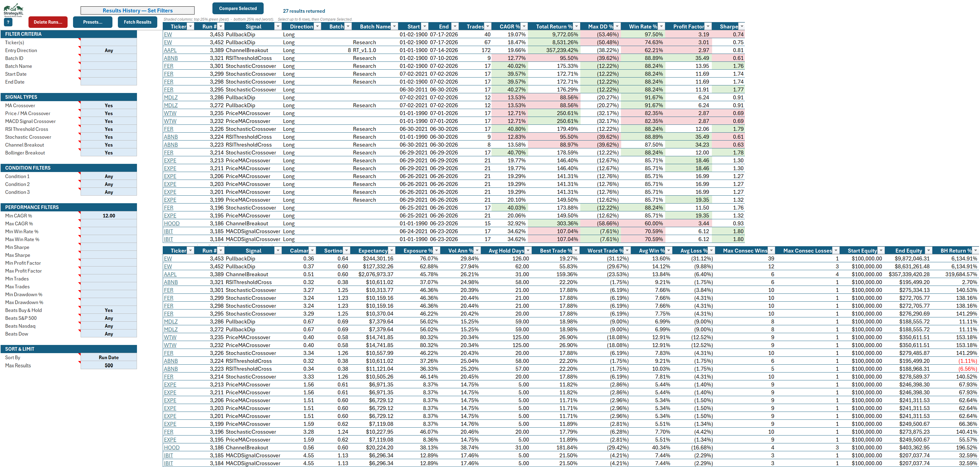This screenshot has height=467, width=980.
Task: Open the Avg Hold Days filter arrow
Action: pos(528,250)
